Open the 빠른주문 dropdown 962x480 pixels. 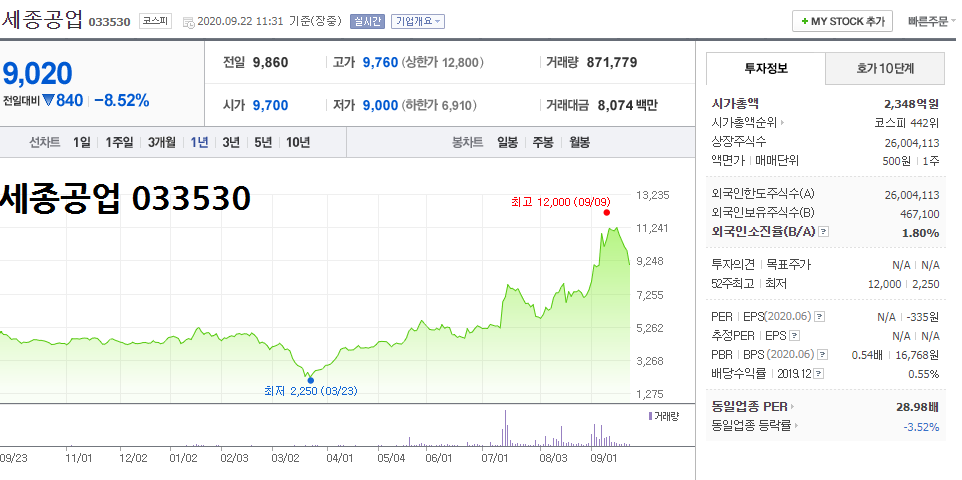click(x=931, y=21)
